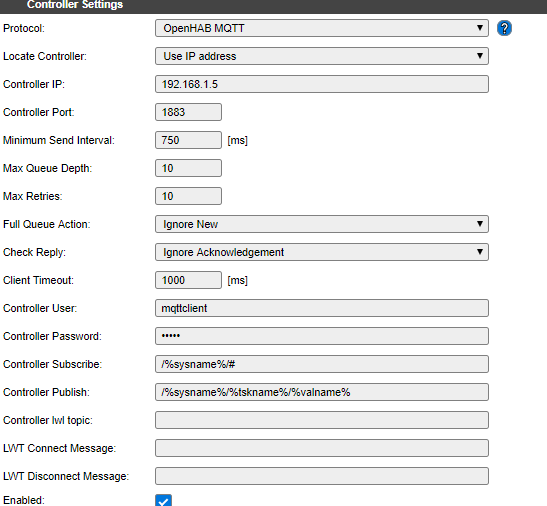Expand the Locate Controller dropdown
Viewport: 547px width, 506px height.
322,56
